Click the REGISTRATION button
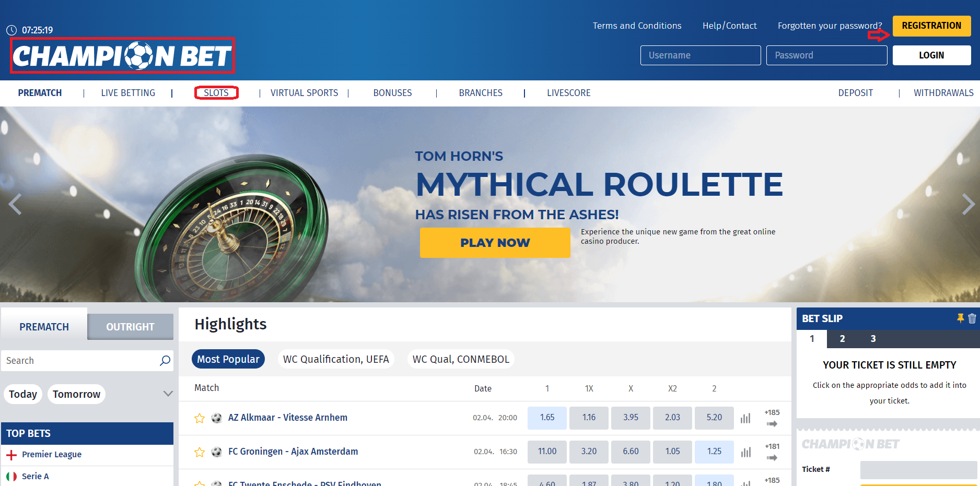This screenshot has width=980, height=486. tap(931, 26)
